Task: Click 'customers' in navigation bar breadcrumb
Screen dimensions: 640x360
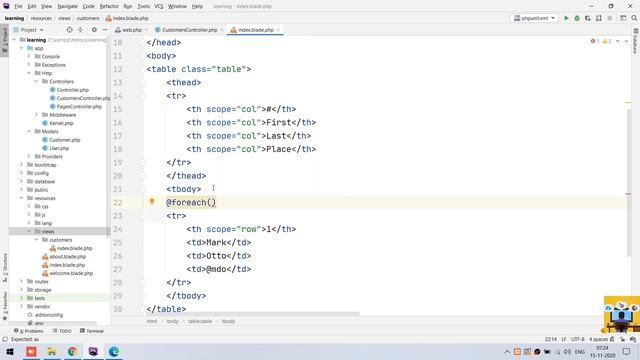Action: [x=88, y=18]
